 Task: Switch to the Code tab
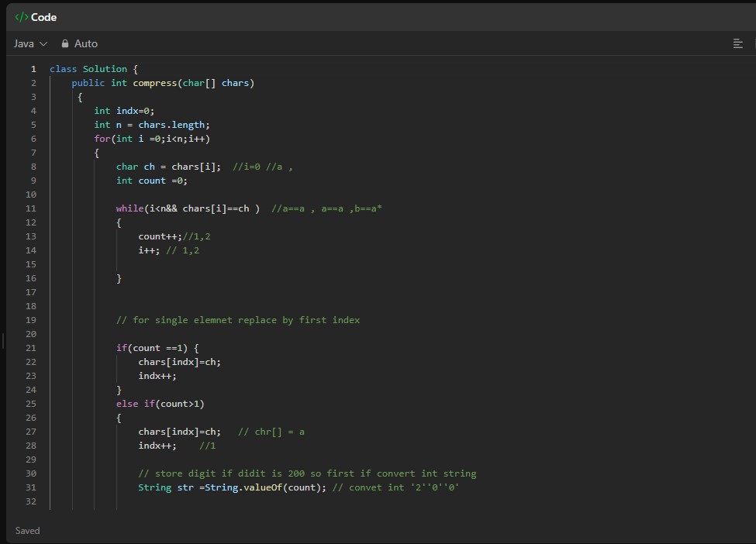click(43, 17)
